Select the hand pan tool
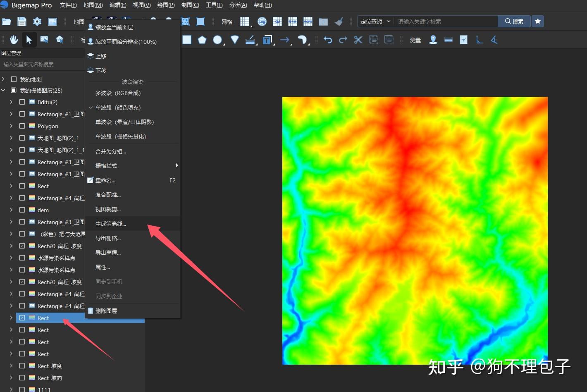The width and height of the screenshot is (587, 392). [14, 40]
